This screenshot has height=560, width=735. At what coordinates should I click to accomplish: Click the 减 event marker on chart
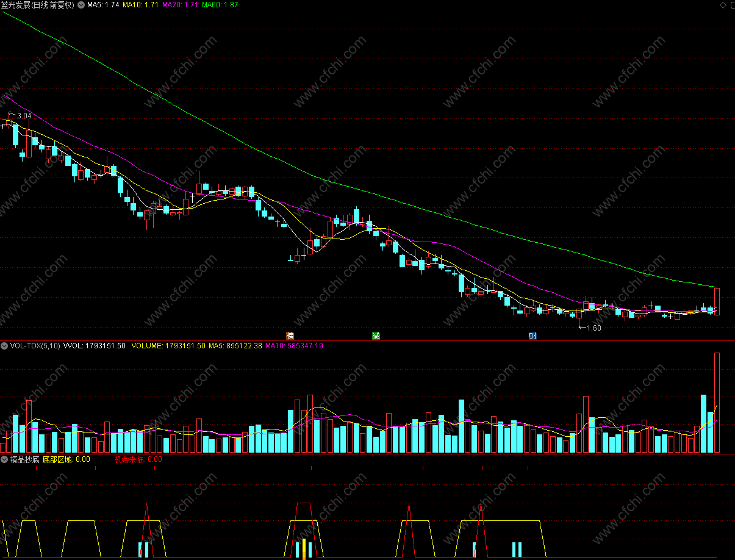[376, 336]
